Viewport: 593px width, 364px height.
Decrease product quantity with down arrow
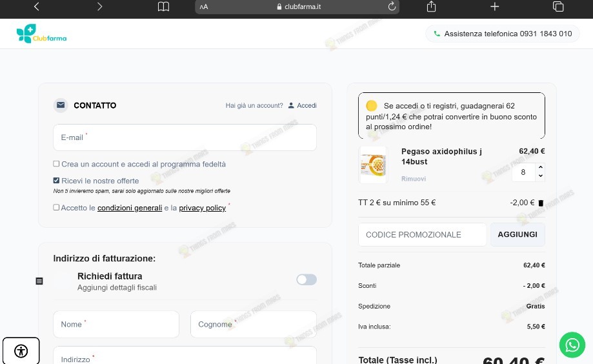(x=541, y=176)
